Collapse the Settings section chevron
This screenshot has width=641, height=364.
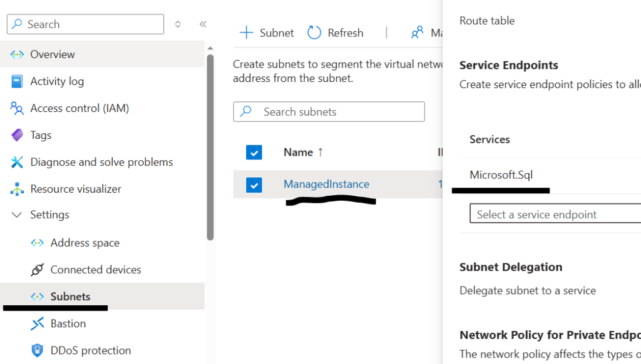coord(17,215)
